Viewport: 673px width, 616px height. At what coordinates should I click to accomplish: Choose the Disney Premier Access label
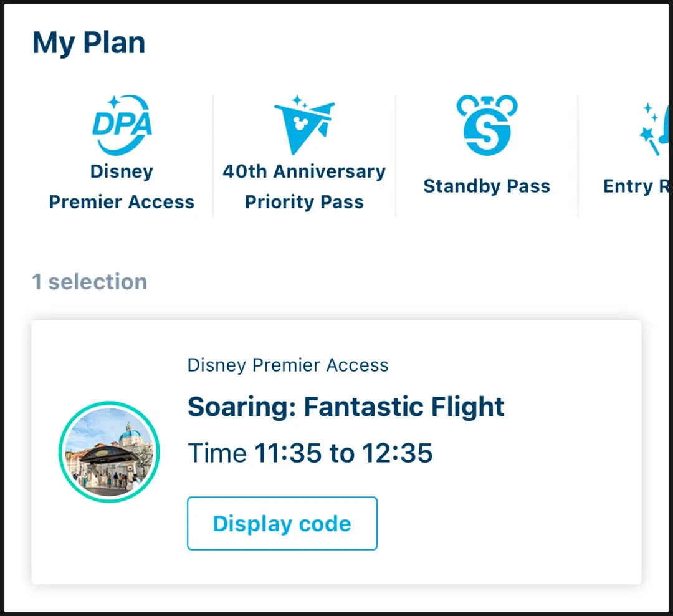pos(122,186)
